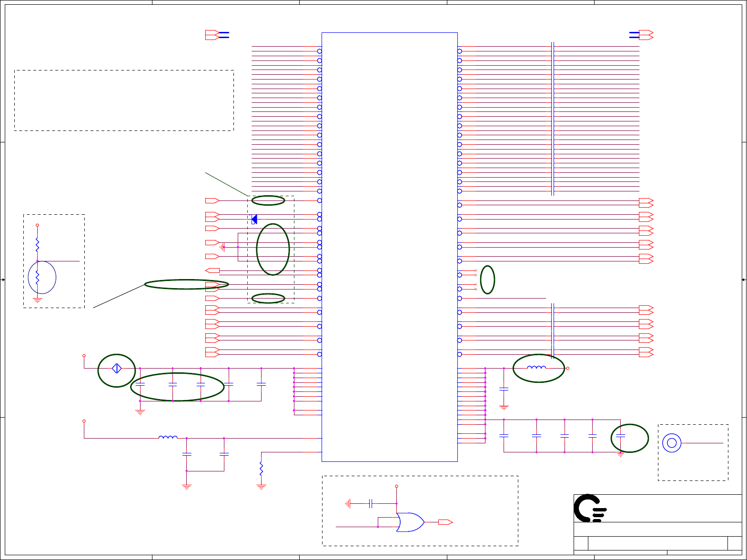Click power terminal atop the left dashed box
Image resolution: width=747 pixels, height=560 pixels.
click(37, 226)
